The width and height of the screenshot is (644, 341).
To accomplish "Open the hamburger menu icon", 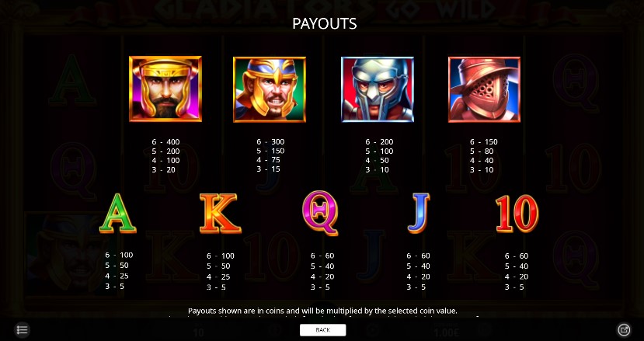I will coord(23,330).
